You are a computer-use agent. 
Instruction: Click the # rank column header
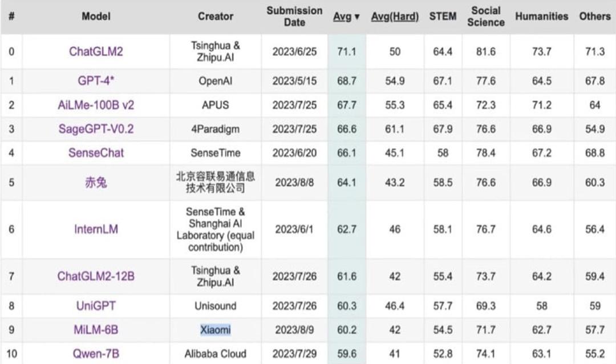point(11,17)
